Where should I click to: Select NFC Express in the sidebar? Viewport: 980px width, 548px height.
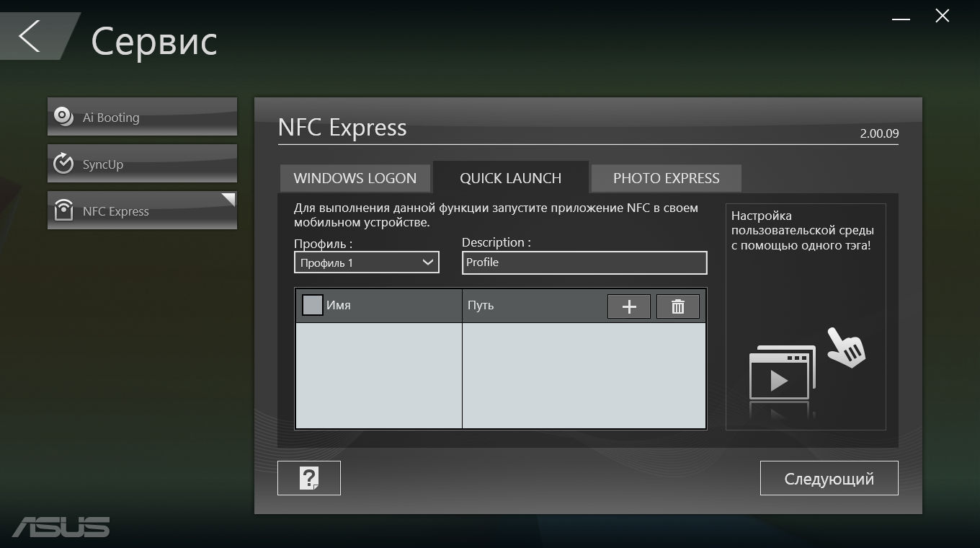pyautogui.click(x=142, y=211)
